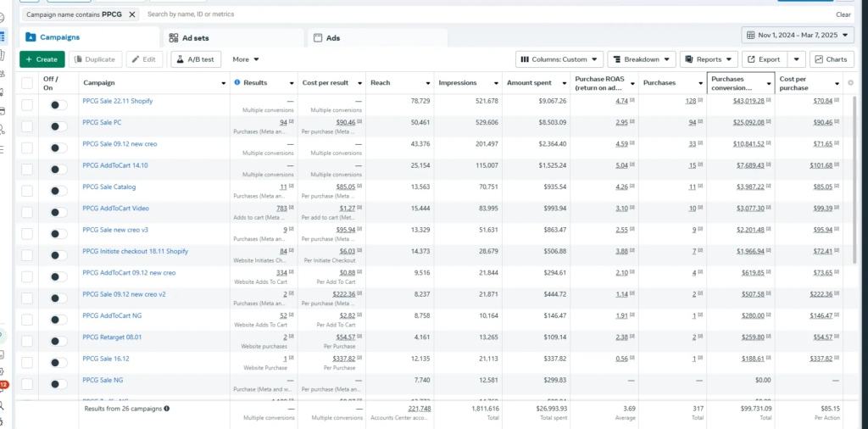
Task: Toggle the PPCG Sale 22.11 Shopify campaign switch
Action: [x=58, y=105]
